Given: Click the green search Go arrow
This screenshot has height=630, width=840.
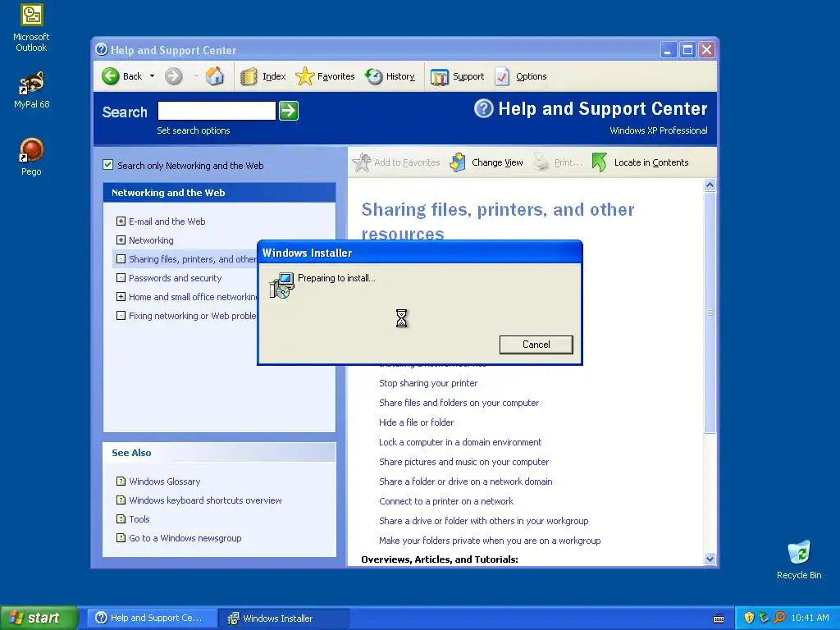Looking at the screenshot, I should (289, 111).
